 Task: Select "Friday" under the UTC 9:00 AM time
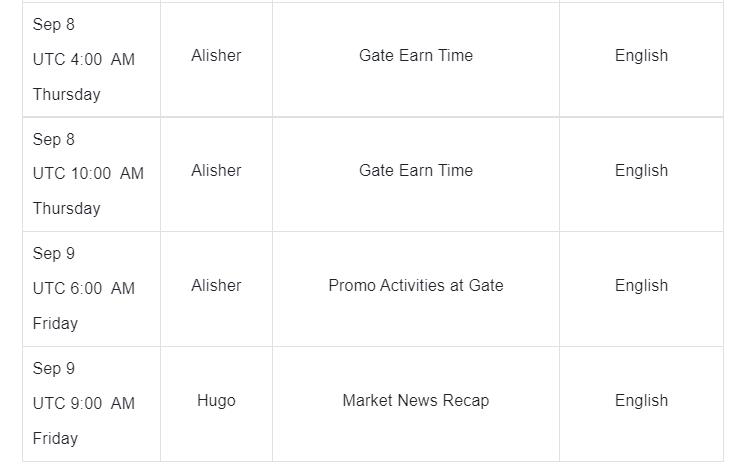pyautogui.click(x=55, y=438)
